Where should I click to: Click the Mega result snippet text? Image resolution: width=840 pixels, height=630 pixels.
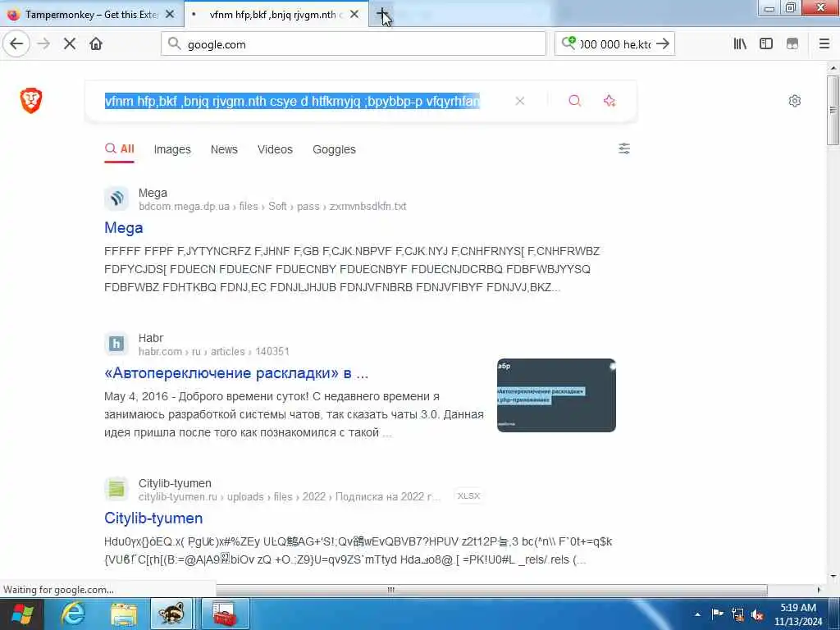[x=352, y=269]
